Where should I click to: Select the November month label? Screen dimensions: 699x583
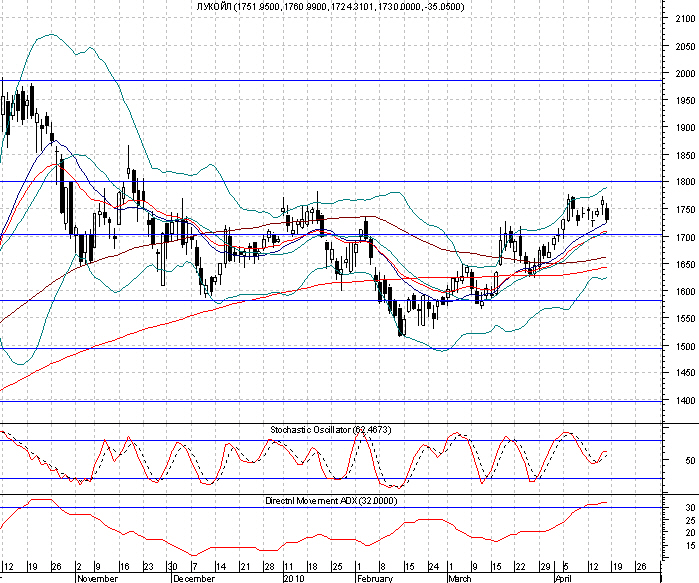[x=98, y=579]
